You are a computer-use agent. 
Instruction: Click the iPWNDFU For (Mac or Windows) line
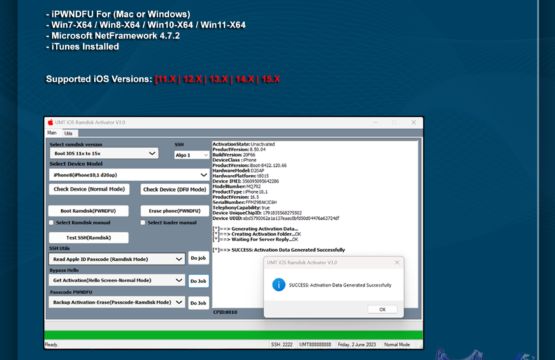(118, 14)
